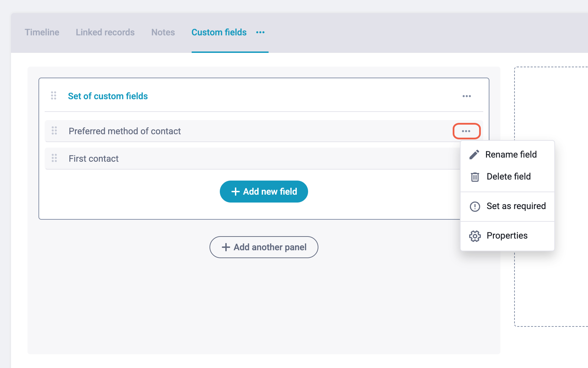The width and height of the screenshot is (588, 368).
Task: Click drag handle beside First contact field
Action: (54, 158)
